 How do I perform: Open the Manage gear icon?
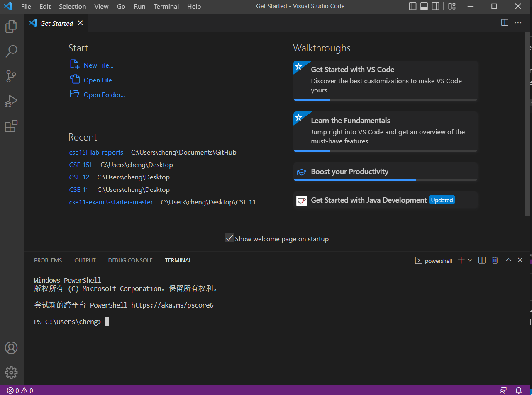11,373
